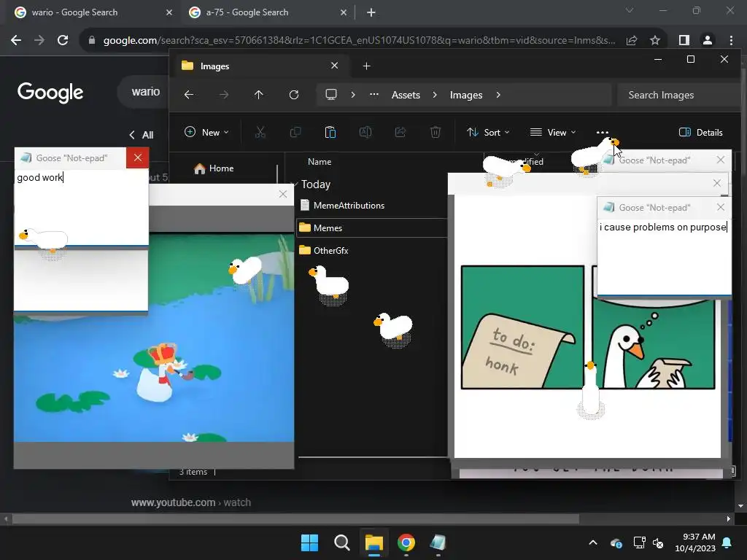Open the See more (three dots) toolbar menu

pos(602,133)
